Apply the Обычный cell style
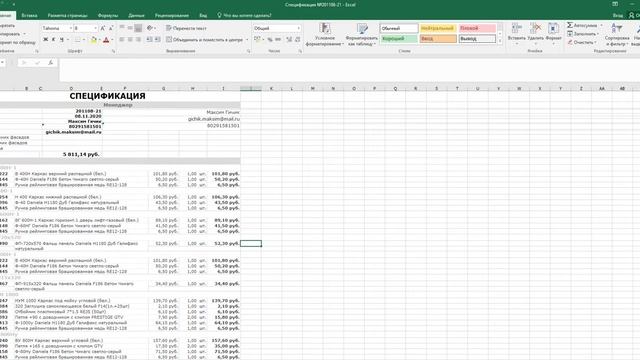 pos(399,28)
